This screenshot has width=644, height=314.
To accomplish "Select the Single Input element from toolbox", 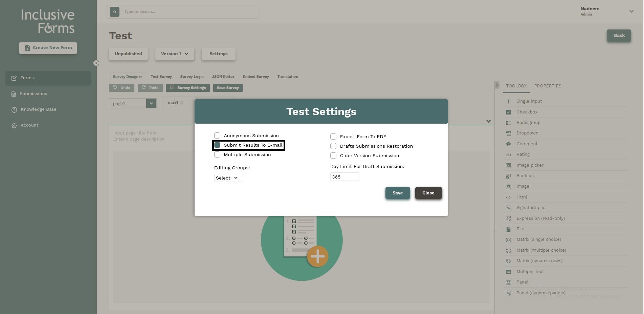I will (x=529, y=101).
